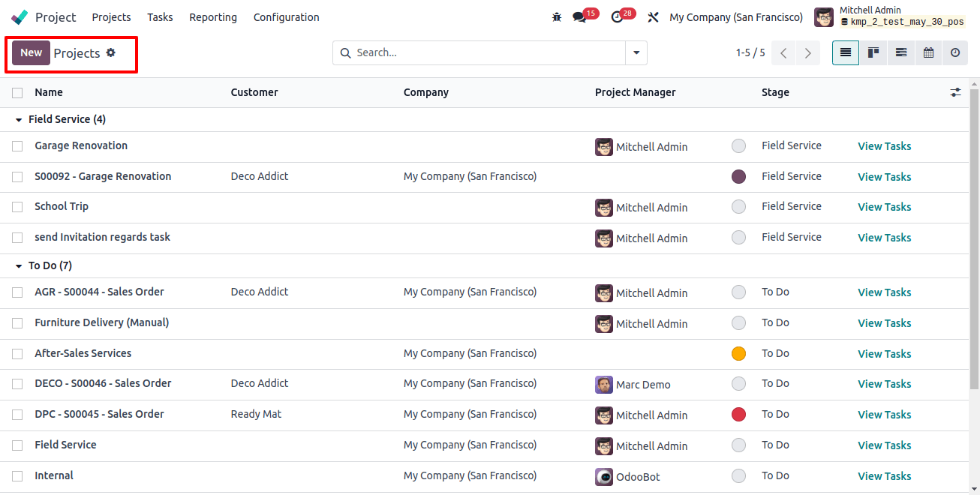Viewport: 980px width, 495px height.
Task: Go to previous page of records
Action: coord(783,53)
